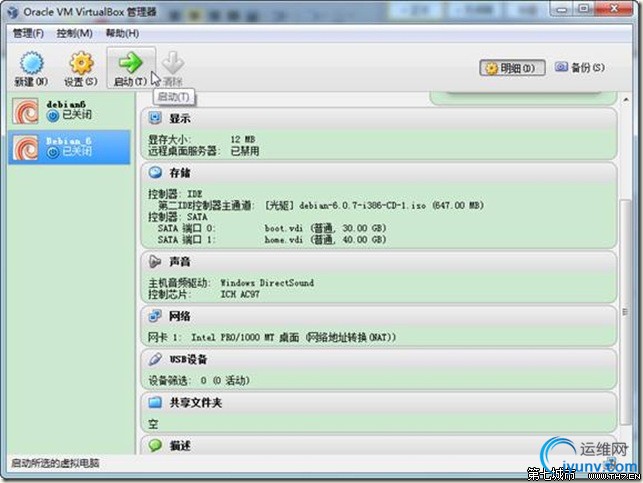The height and width of the screenshot is (483, 643).
Task: Click the Intel PRO/1000 MT network adapter text
Action: pos(294,337)
